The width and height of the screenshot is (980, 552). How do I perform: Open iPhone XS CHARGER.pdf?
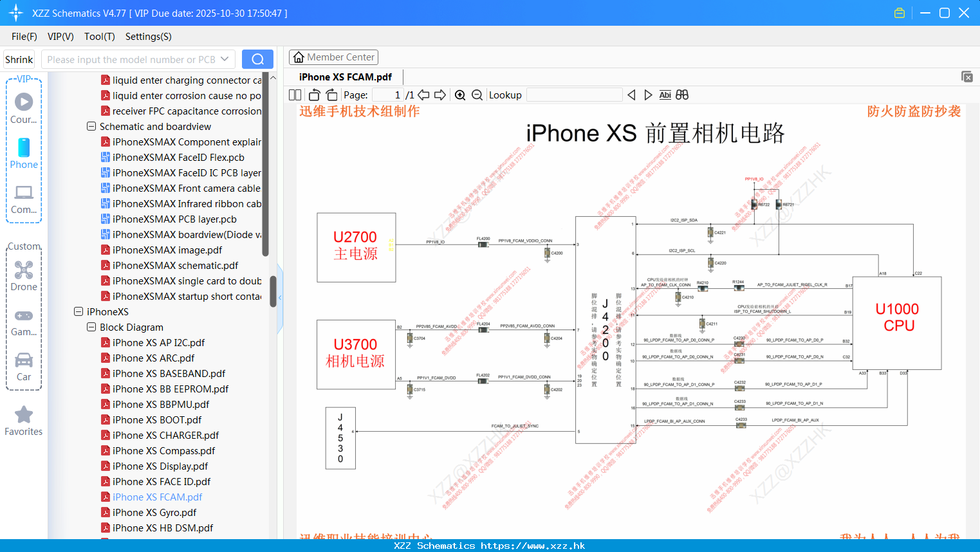[x=165, y=435]
